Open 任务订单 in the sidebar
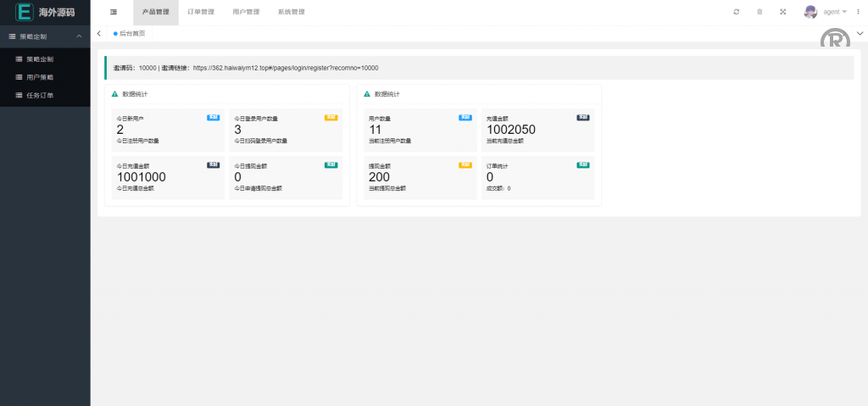Viewport: 868px width, 406px height. [40, 95]
